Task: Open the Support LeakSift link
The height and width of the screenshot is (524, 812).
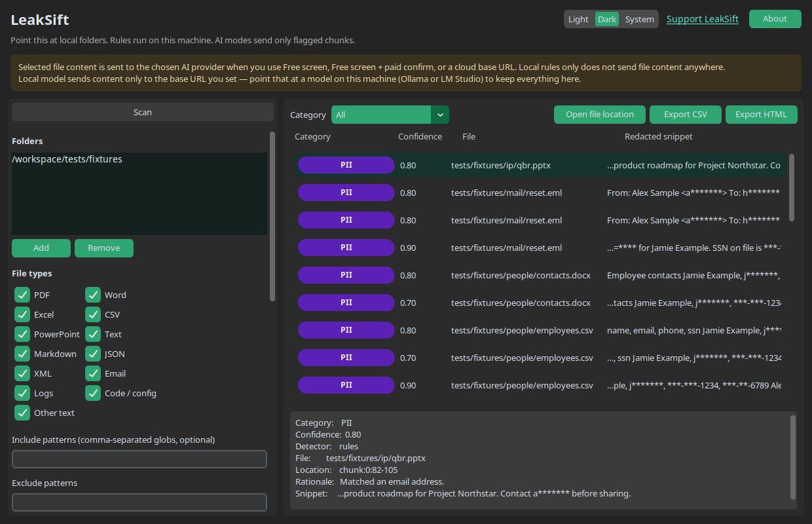Action: (703, 19)
